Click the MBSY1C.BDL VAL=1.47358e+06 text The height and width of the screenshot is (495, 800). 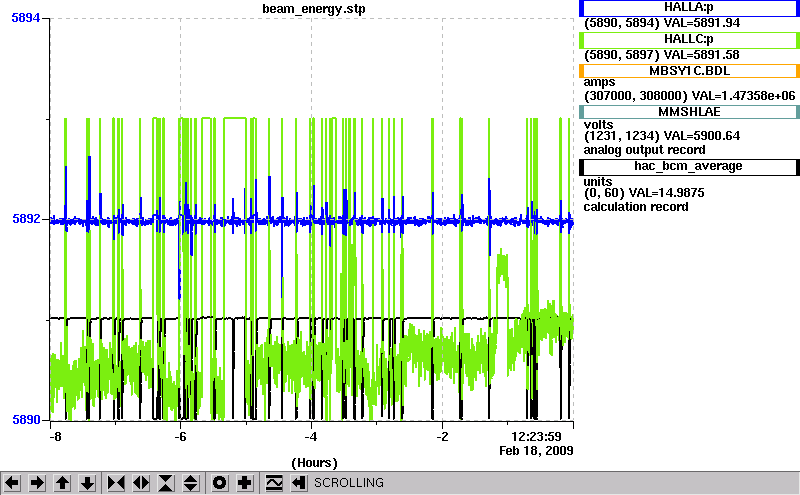point(689,96)
